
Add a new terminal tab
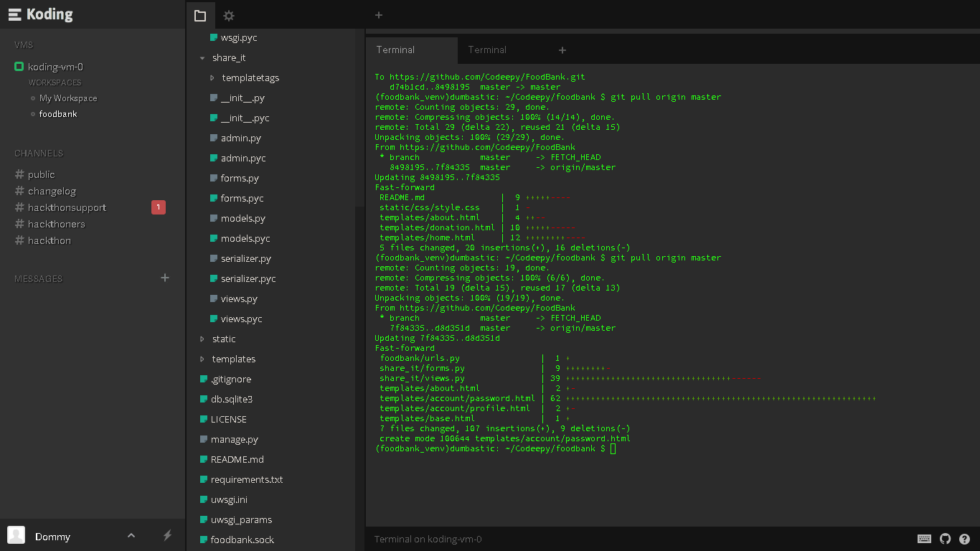point(562,50)
